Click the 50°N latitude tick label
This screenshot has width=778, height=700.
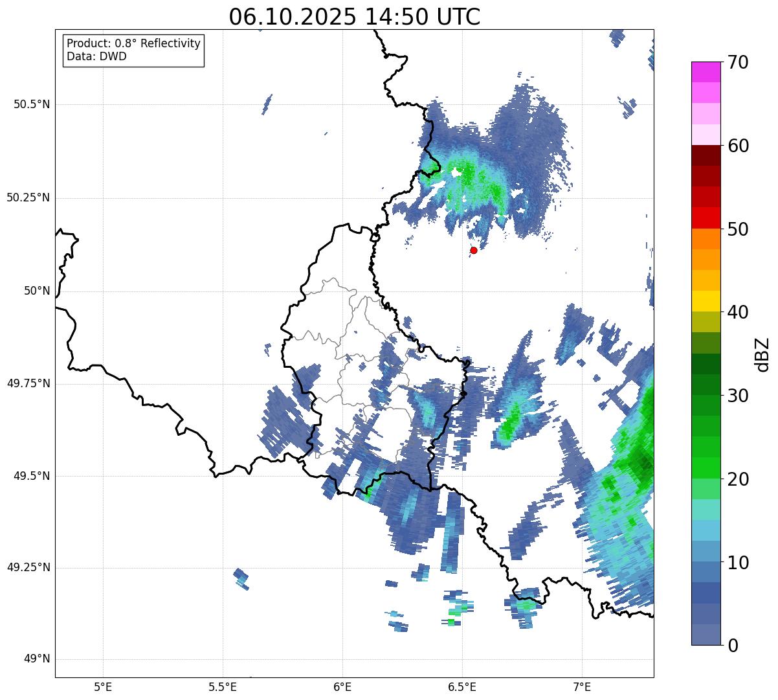click(37, 291)
